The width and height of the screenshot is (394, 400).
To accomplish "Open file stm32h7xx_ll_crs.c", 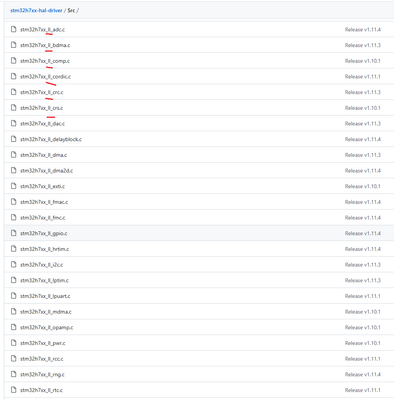I will 41,108.
